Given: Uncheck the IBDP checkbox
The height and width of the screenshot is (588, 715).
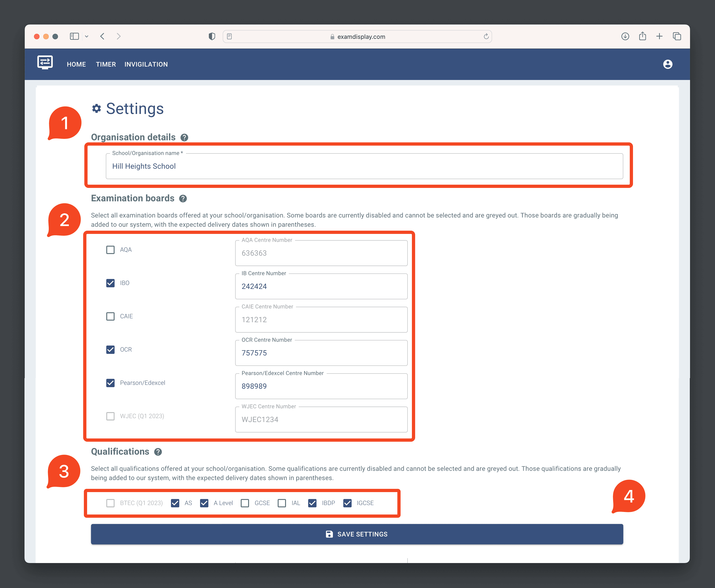Looking at the screenshot, I should [x=313, y=503].
